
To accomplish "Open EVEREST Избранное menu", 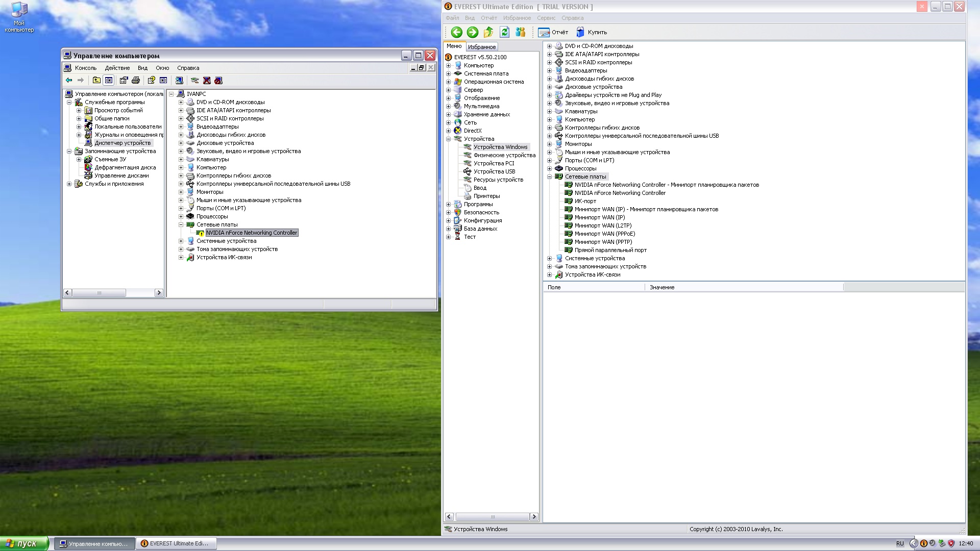I will 517,18.
